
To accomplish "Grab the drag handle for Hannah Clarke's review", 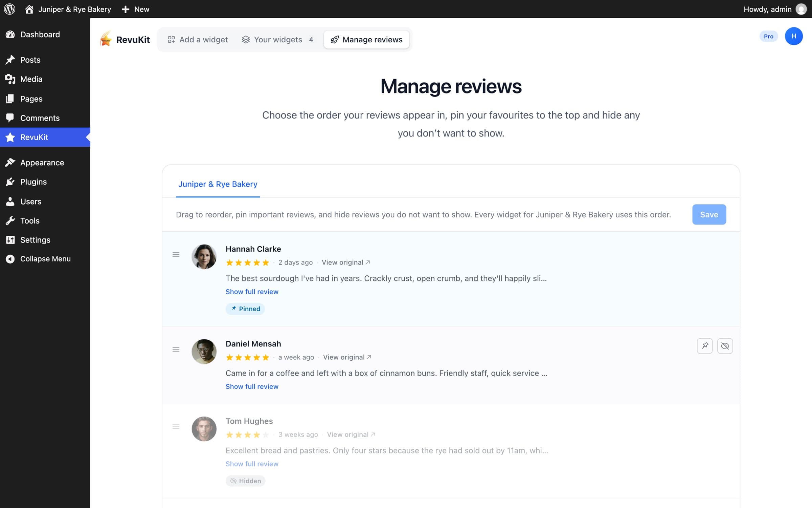I will point(176,255).
